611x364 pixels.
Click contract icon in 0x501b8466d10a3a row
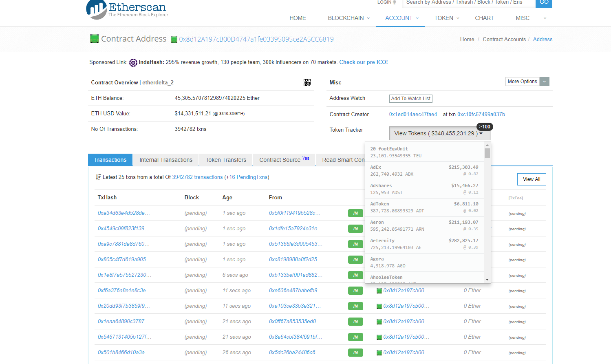click(x=379, y=353)
